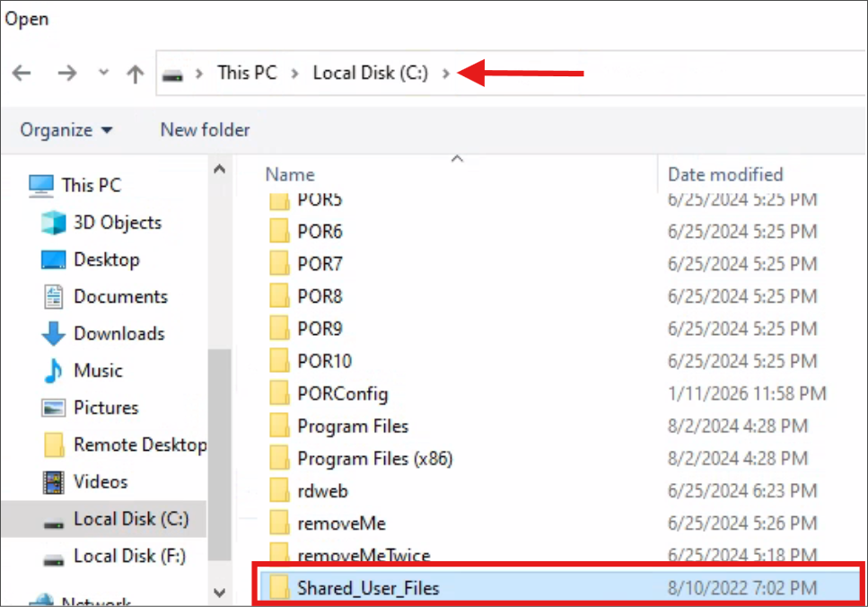This screenshot has width=868, height=607.
Task: Click the Forward navigation arrow
Action: (67, 74)
